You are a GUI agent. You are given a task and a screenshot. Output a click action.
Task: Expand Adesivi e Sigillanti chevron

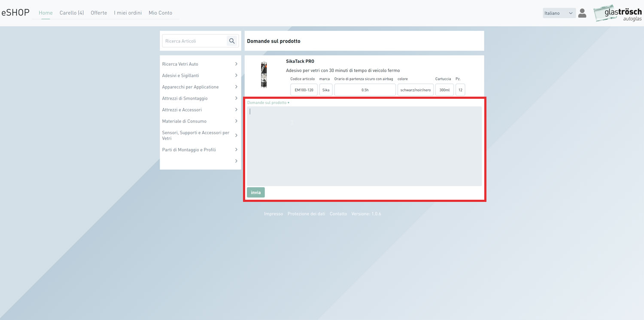click(236, 75)
